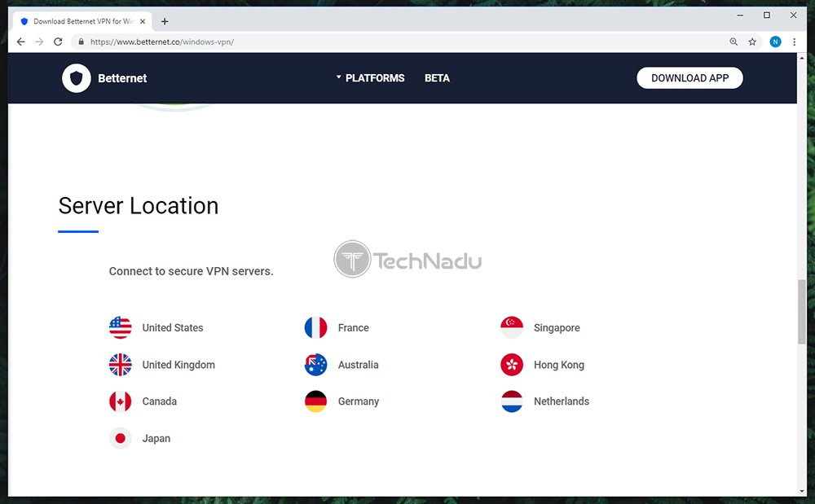Open the Chrome profile avatar N
This screenshot has height=504, width=815.
click(775, 42)
